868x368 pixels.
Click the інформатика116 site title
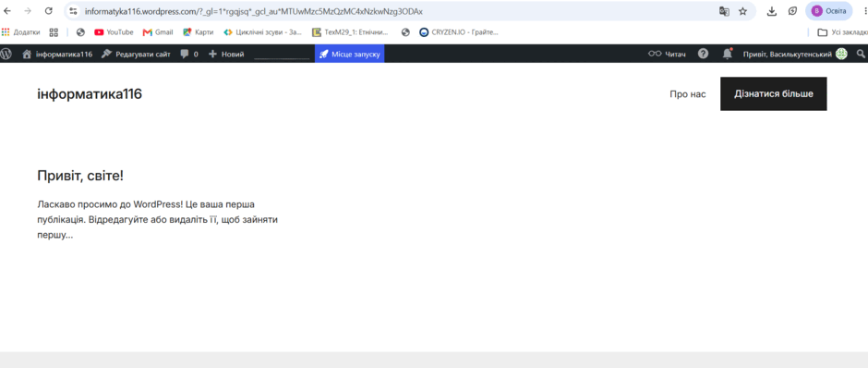point(90,94)
